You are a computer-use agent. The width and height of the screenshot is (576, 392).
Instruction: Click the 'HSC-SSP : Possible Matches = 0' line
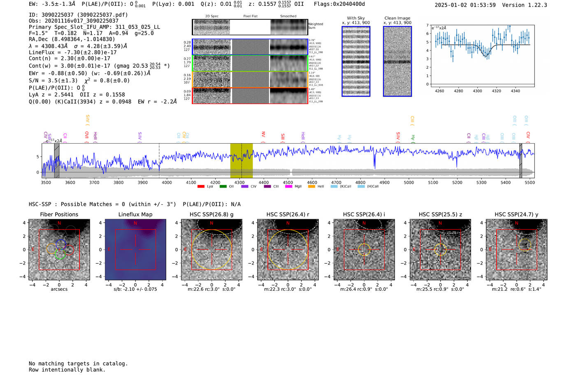coord(135,204)
